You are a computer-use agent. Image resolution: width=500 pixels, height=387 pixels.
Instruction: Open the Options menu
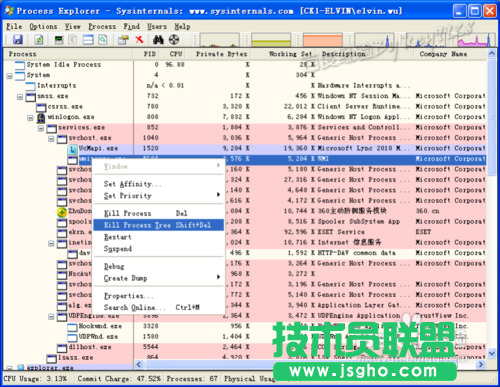coord(43,26)
